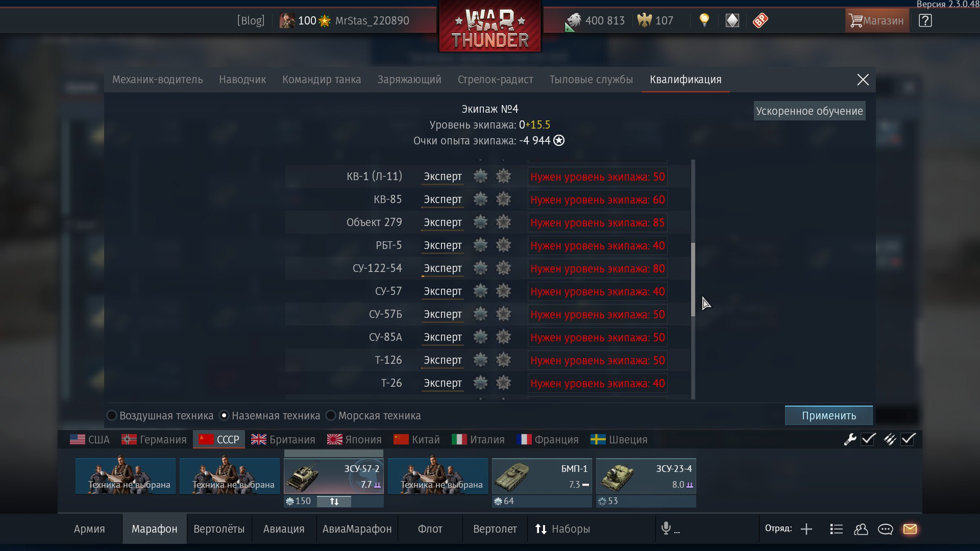The image size is (980, 551).
Task: Click the microphone voice chat icon
Action: pos(666,529)
